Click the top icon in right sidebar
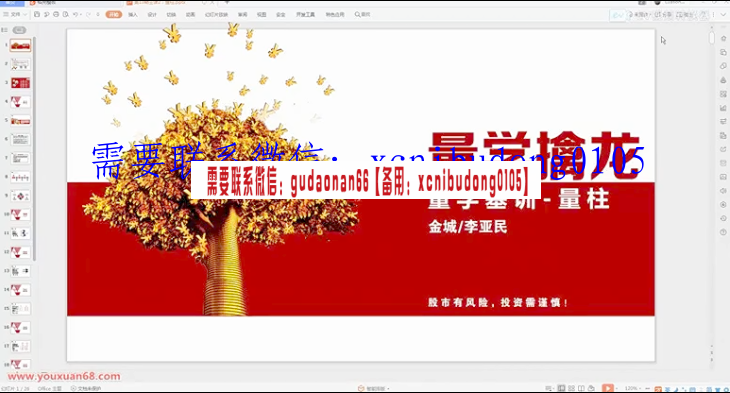This screenshot has height=393, width=730. pyautogui.click(x=723, y=39)
